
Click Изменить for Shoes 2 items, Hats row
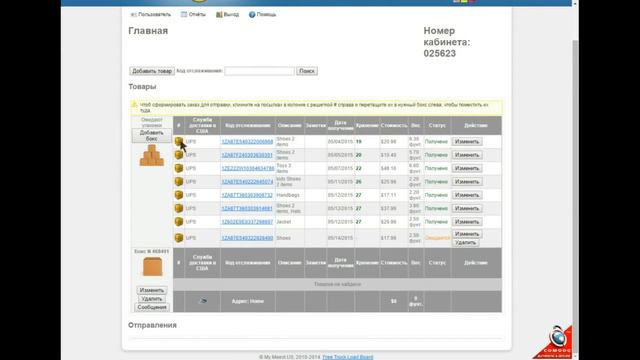click(x=467, y=208)
